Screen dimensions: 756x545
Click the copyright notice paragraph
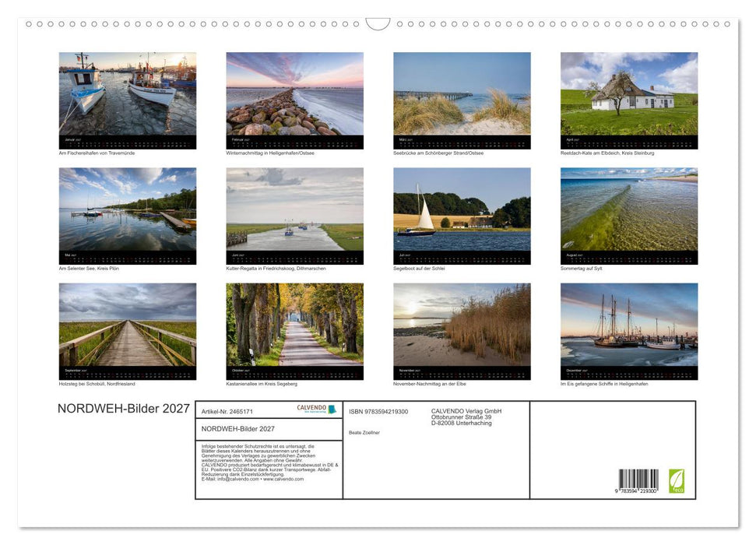pos(270,462)
